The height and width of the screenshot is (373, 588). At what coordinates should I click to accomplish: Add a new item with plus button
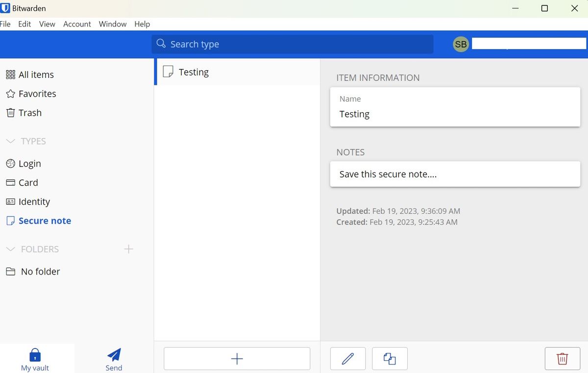237,359
